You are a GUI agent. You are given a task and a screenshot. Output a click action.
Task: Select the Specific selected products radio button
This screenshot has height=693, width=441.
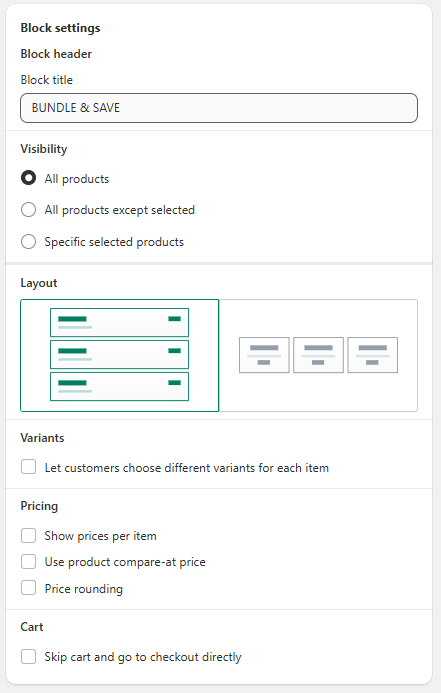click(28, 241)
